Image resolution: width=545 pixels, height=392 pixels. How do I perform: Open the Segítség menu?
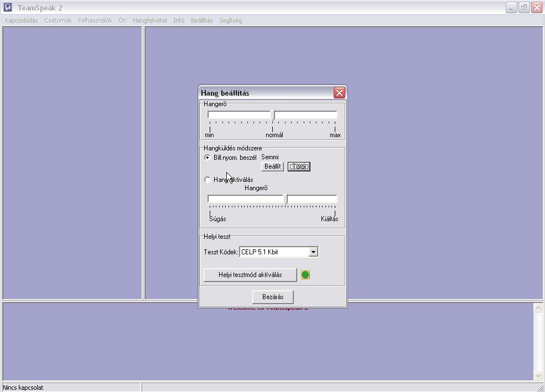pos(230,20)
